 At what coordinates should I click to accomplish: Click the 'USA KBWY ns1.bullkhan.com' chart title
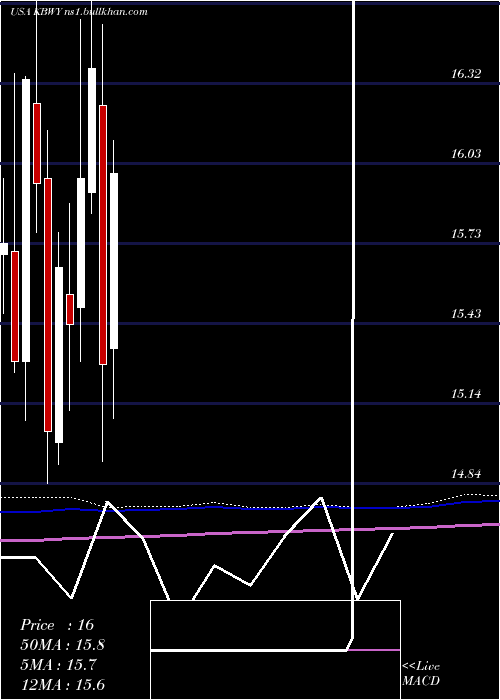[x=79, y=12]
